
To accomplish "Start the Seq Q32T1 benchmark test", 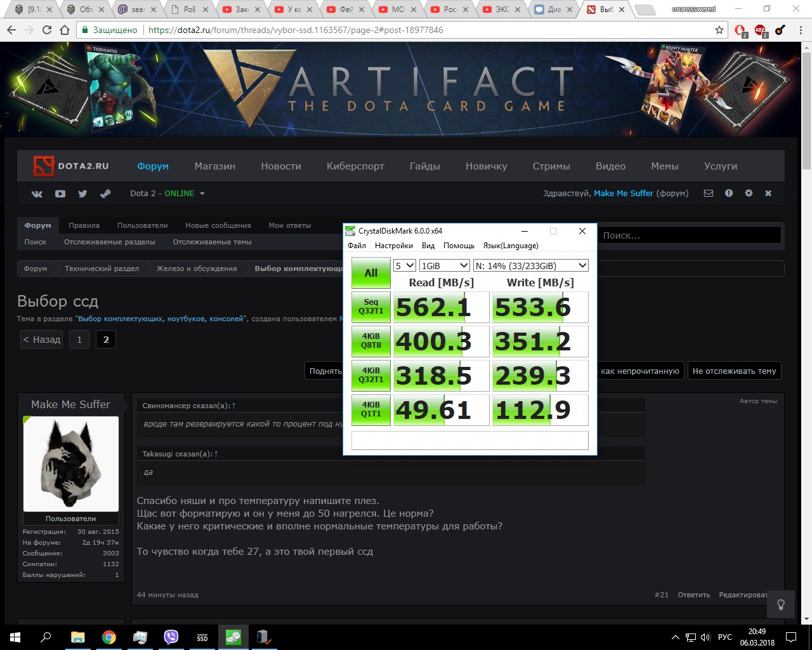I will (371, 307).
